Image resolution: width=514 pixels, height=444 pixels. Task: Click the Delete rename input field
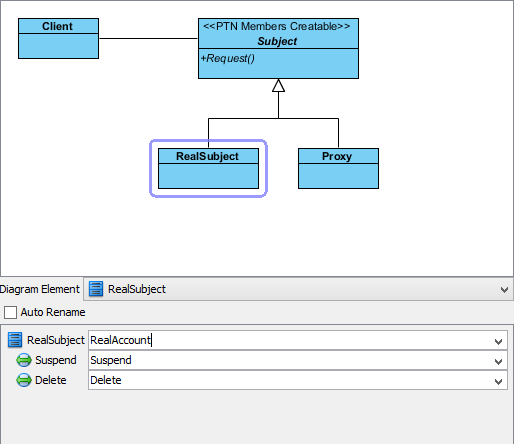click(298, 380)
